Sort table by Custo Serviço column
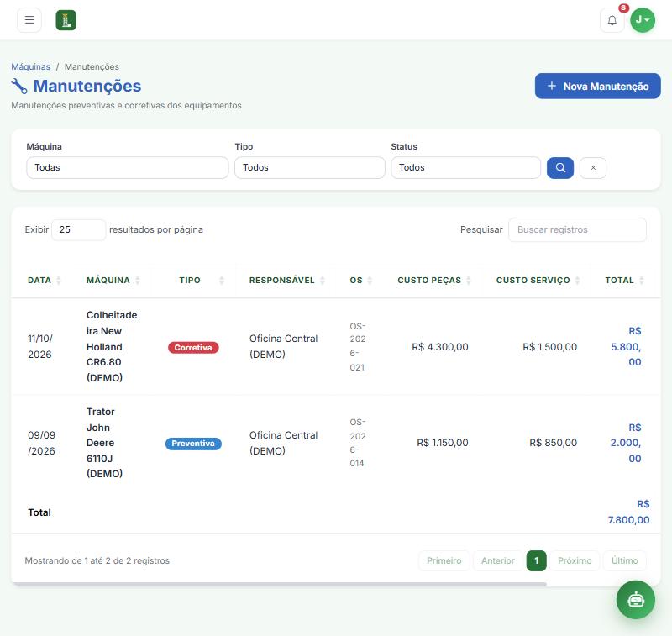The width and height of the screenshot is (672, 636). tap(538, 281)
